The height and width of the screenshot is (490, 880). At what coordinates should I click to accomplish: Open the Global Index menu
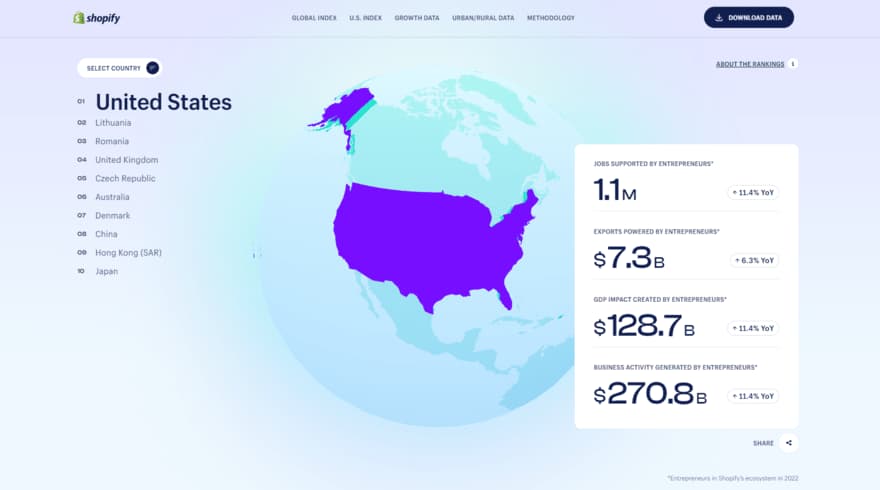(314, 18)
